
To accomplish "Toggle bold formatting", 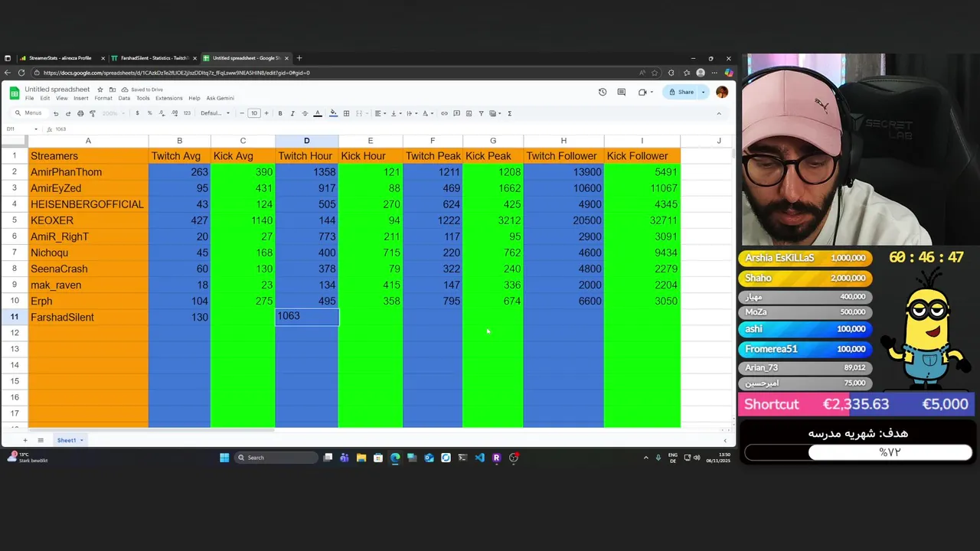I will [x=280, y=113].
